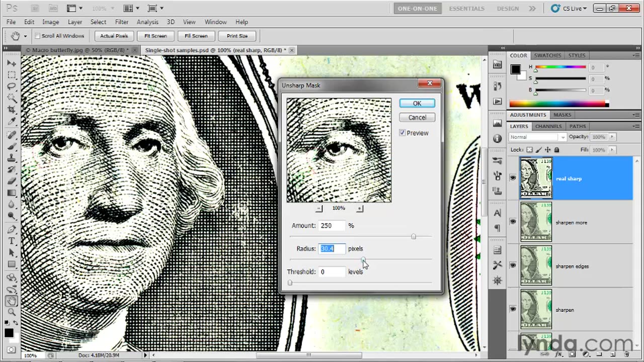Click the Actual Pixels button
Screen dimensions: 644x362
114,36
